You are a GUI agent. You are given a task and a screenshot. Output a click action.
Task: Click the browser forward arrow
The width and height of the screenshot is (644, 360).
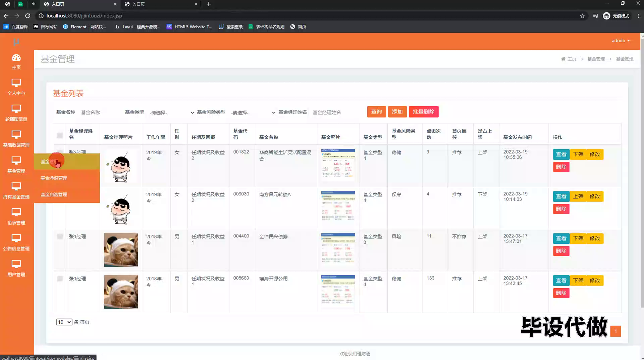17,16
